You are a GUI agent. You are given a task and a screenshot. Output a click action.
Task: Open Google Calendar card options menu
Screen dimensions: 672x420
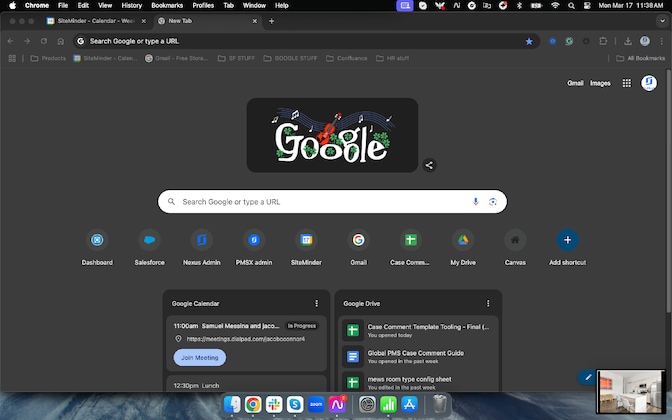tap(317, 303)
